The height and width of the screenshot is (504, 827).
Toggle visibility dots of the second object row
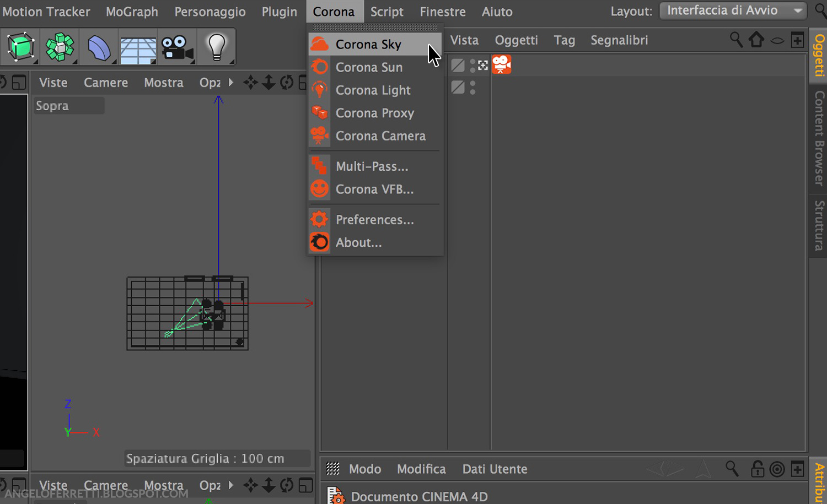472,88
